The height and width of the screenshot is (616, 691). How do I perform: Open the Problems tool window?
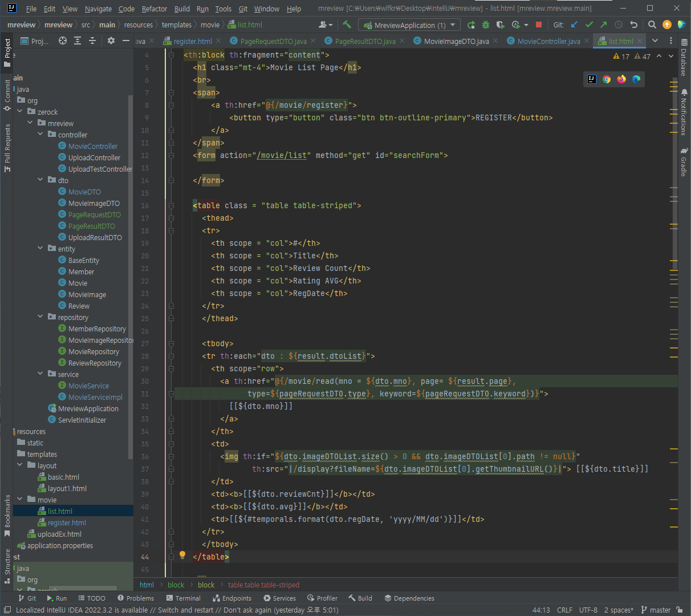pyautogui.click(x=136, y=598)
